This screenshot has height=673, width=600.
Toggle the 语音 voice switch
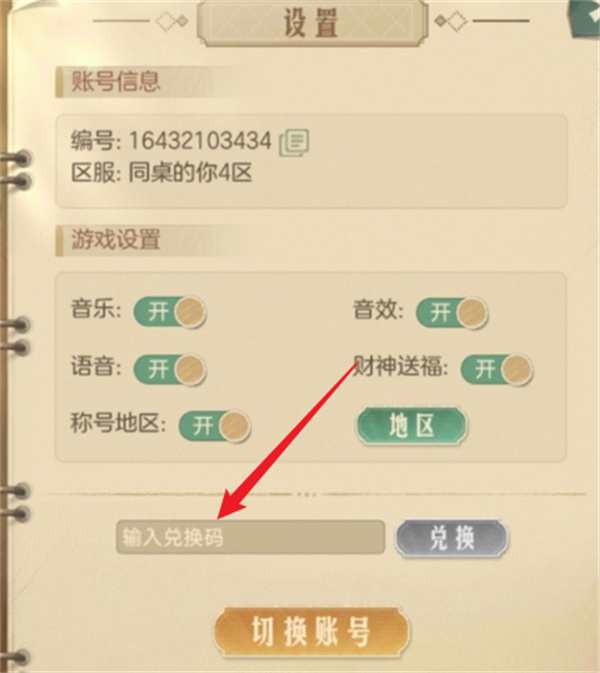(x=170, y=369)
